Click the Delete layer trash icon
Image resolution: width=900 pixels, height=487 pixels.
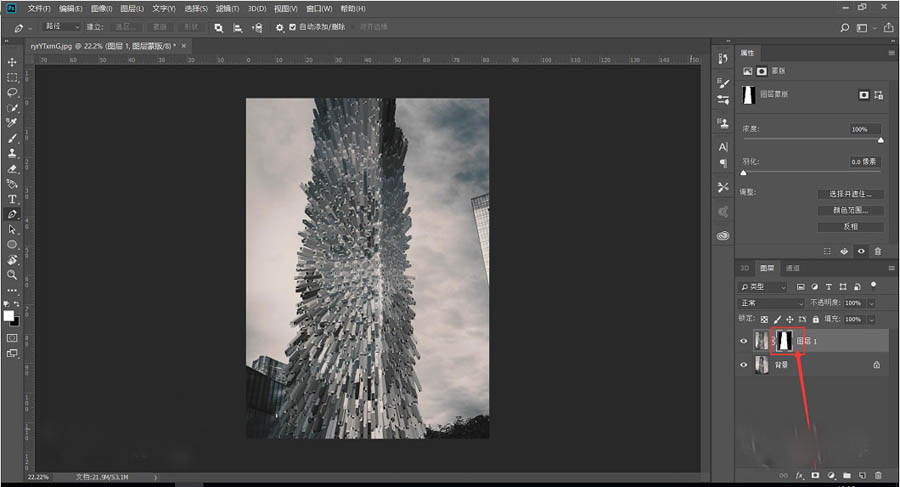pos(878,474)
